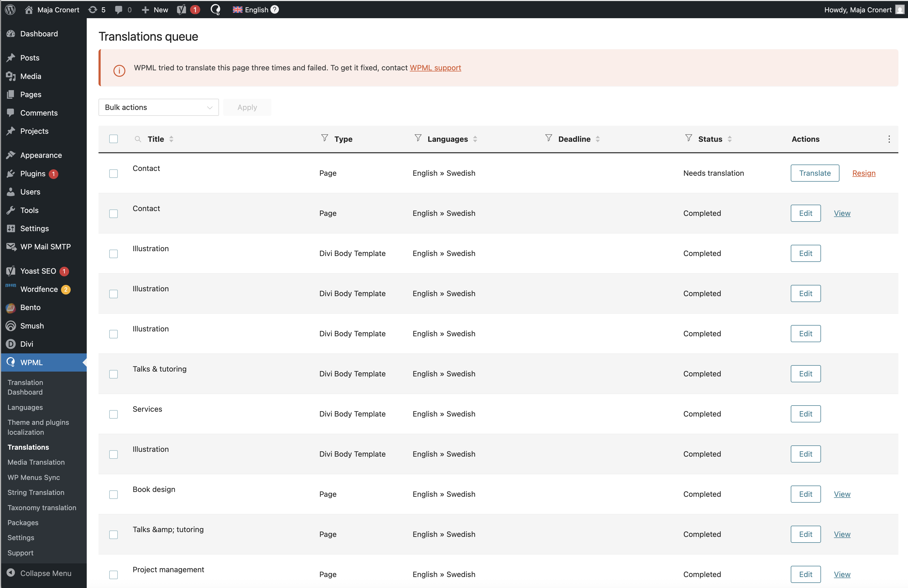Click the WPML support link in notice

[x=435, y=68]
